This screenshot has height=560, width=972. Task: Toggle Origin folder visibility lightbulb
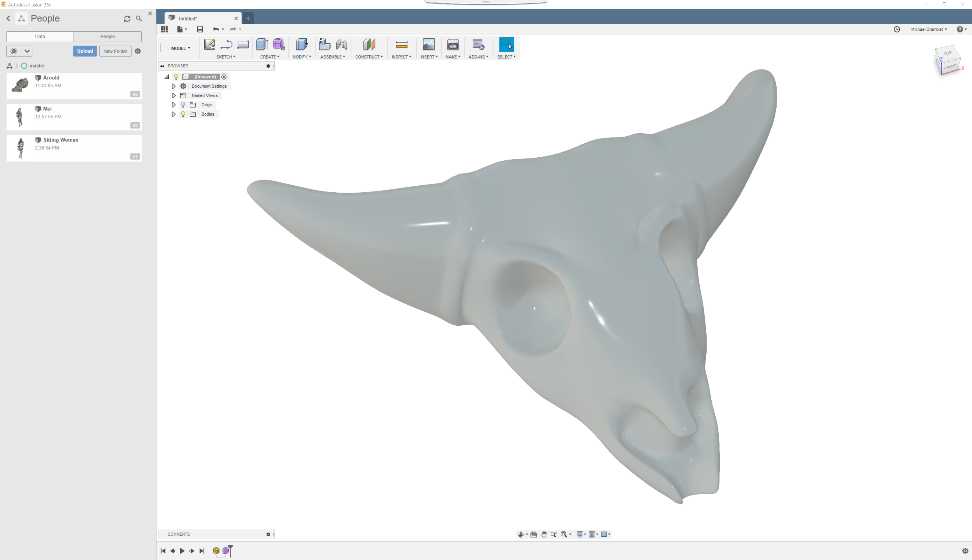pyautogui.click(x=183, y=105)
